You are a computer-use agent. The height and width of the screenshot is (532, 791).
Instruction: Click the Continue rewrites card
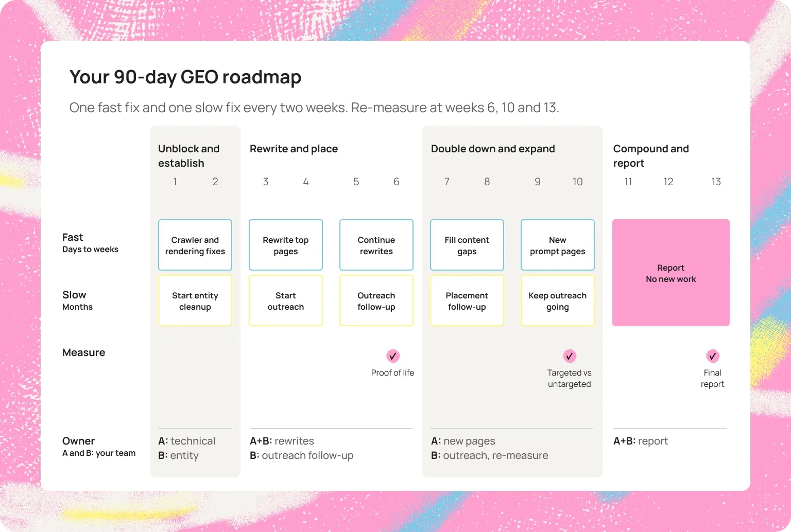pyautogui.click(x=376, y=245)
